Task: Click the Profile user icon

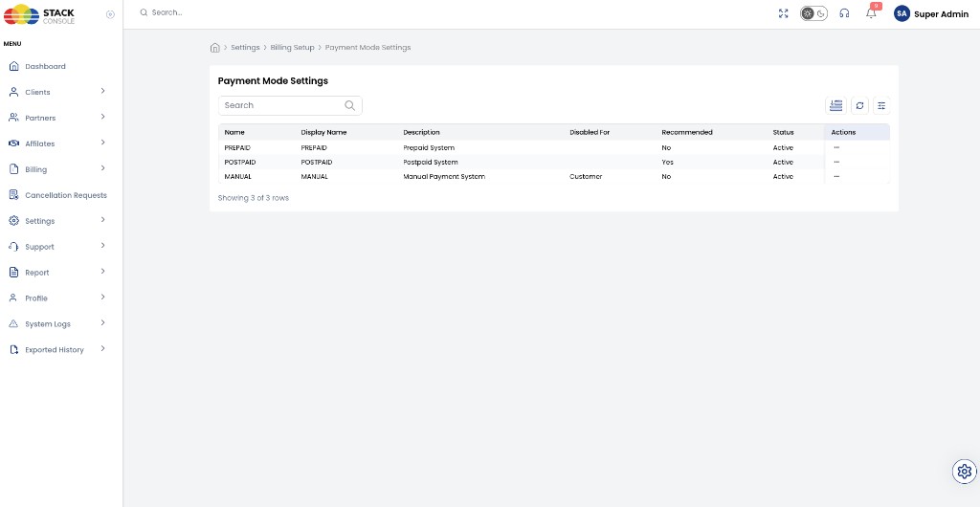Action: point(13,298)
